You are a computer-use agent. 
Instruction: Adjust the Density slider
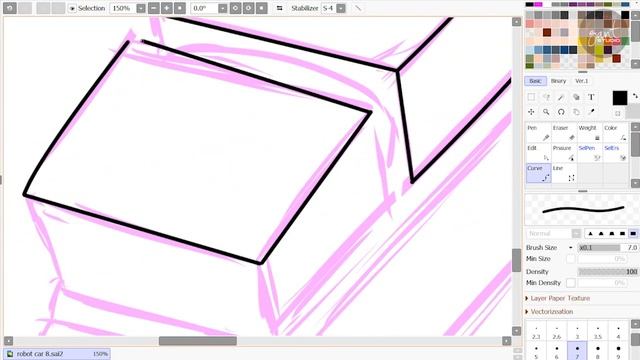[x=608, y=271]
